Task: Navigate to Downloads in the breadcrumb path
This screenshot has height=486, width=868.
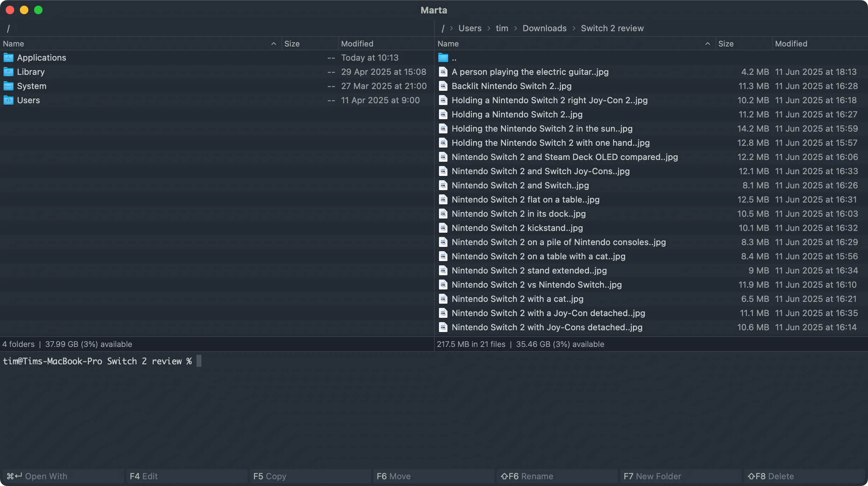Action: 544,28
